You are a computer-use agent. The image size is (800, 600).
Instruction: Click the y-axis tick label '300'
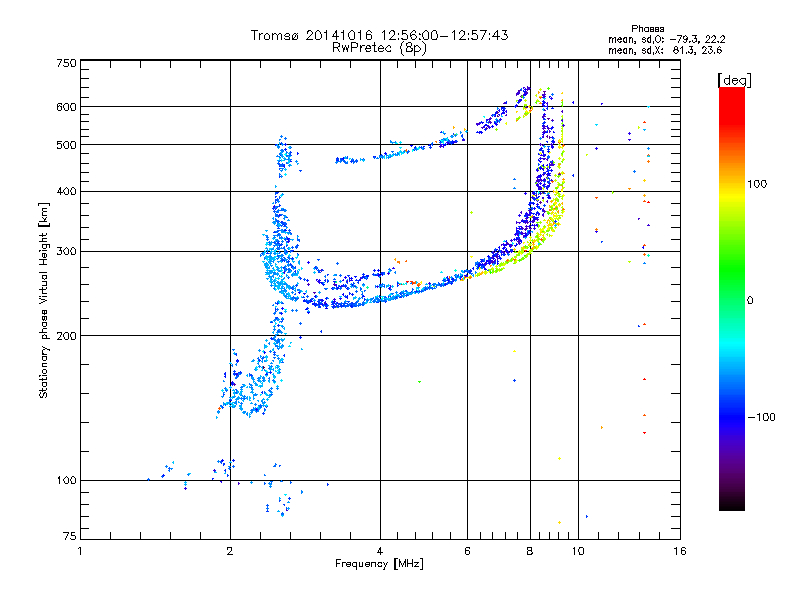tap(66, 252)
